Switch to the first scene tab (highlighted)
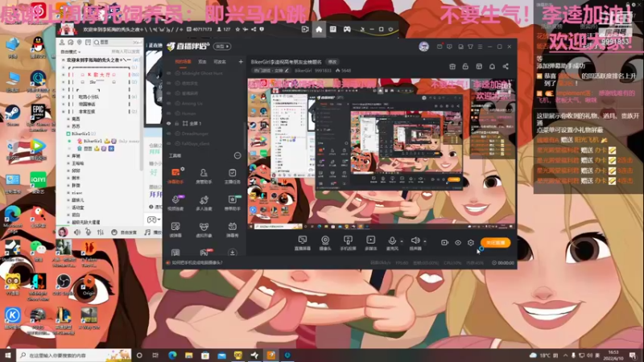 pos(183,62)
